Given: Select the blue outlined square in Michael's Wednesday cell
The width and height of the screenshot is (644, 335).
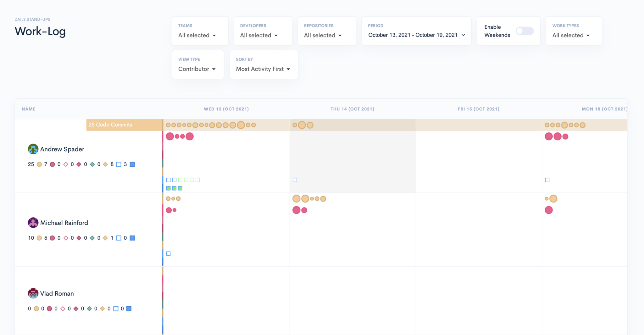Looking at the screenshot, I should pyautogui.click(x=168, y=253).
